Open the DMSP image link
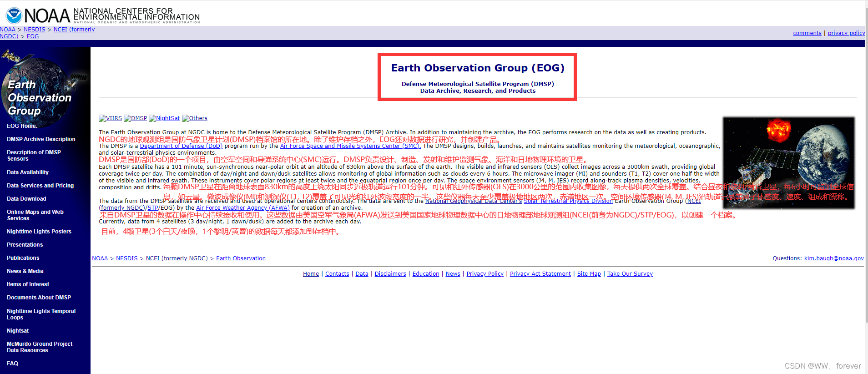Image resolution: width=868 pixels, height=374 pixels. [135, 118]
